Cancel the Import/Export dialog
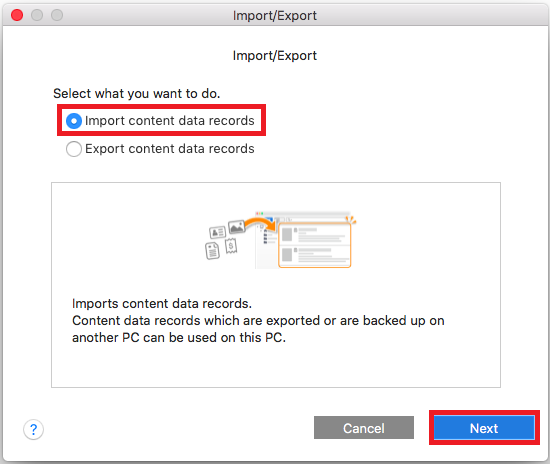550x464 pixels. tap(364, 428)
